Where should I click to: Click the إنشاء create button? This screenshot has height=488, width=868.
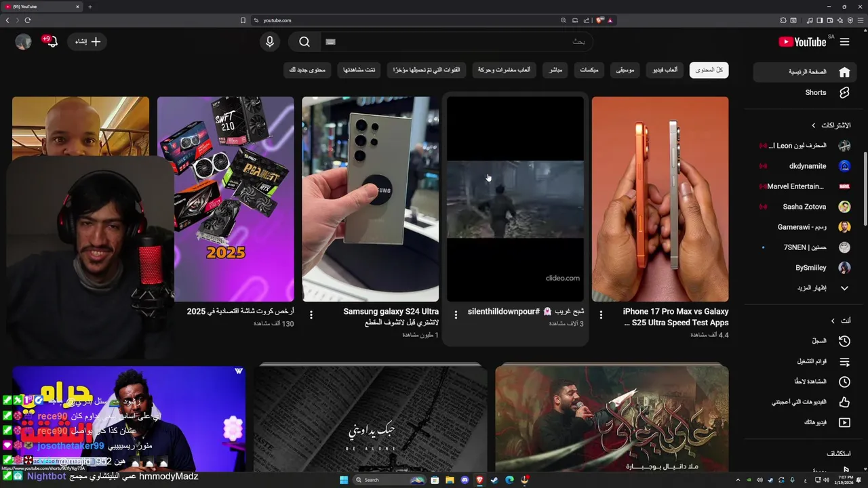coord(87,42)
